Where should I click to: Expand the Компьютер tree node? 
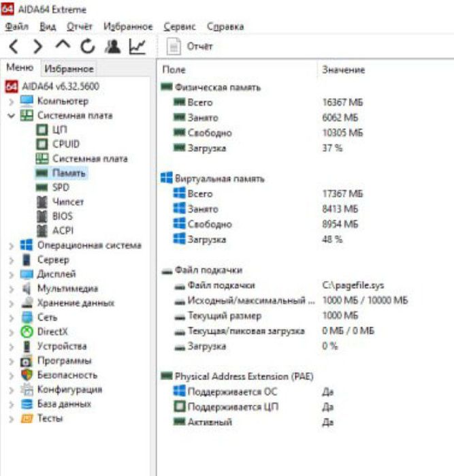point(11,101)
